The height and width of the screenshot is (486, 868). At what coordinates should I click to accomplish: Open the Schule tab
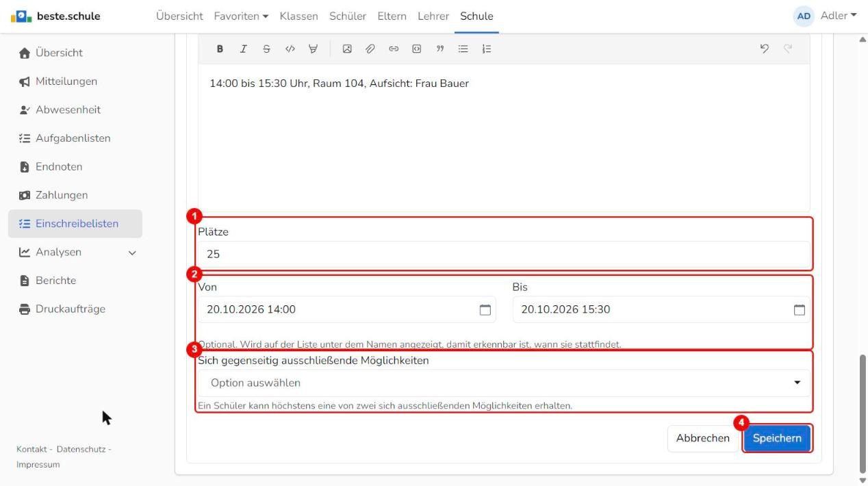click(476, 16)
